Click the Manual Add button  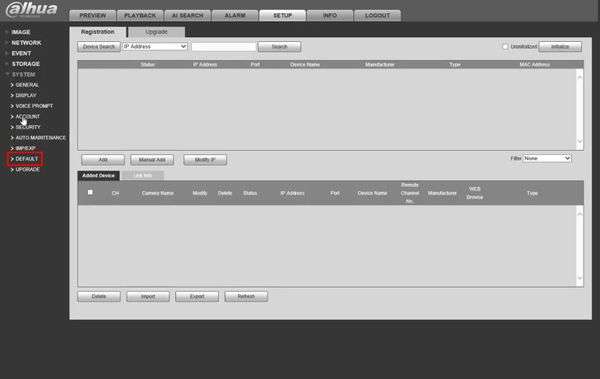click(x=152, y=160)
